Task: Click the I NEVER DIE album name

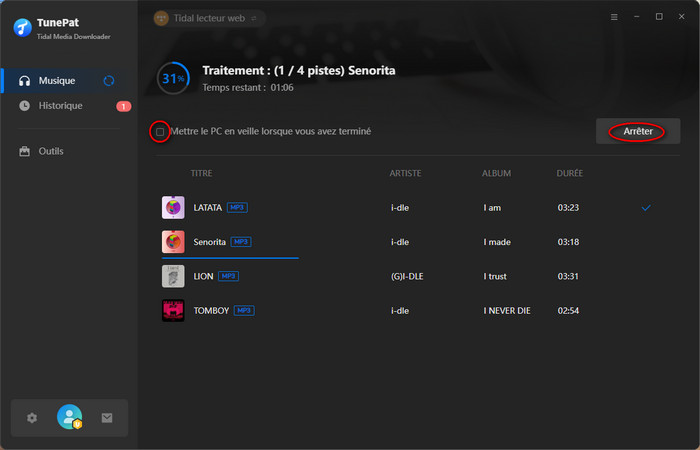Action: pyautogui.click(x=507, y=311)
